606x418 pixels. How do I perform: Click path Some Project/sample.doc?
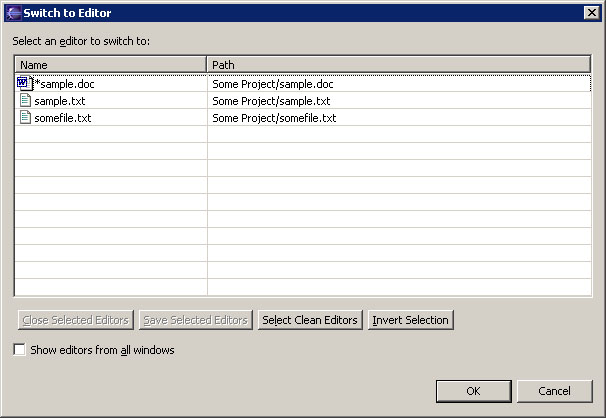click(273, 84)
